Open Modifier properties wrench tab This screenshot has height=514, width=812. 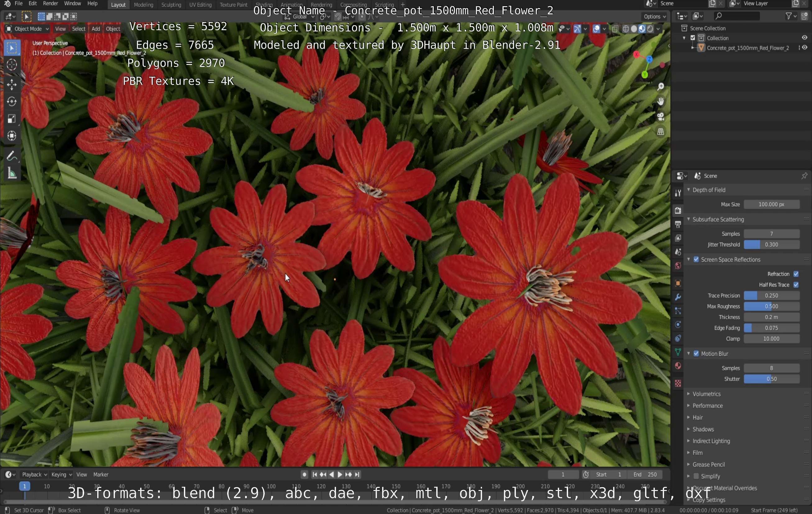[678, 297]
